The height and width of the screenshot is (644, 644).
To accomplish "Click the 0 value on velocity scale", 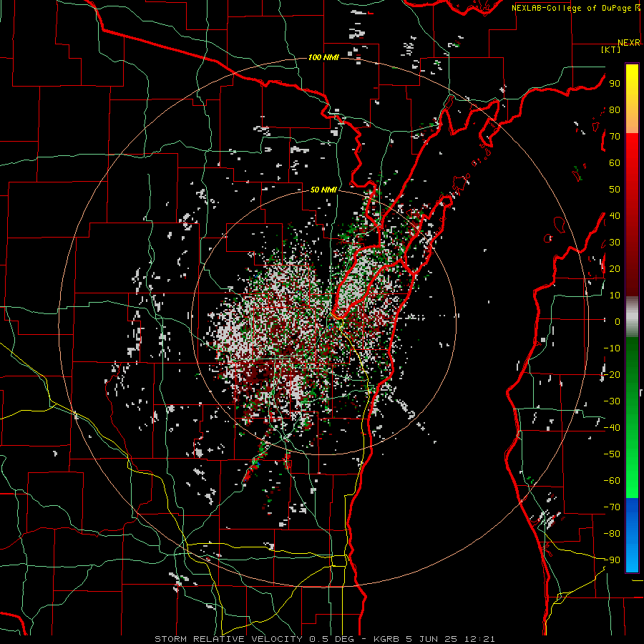I will (618, 322).
